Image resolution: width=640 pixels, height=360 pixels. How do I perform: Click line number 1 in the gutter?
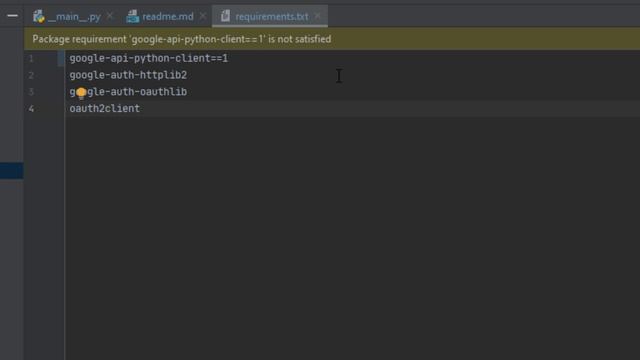(31, 59)
